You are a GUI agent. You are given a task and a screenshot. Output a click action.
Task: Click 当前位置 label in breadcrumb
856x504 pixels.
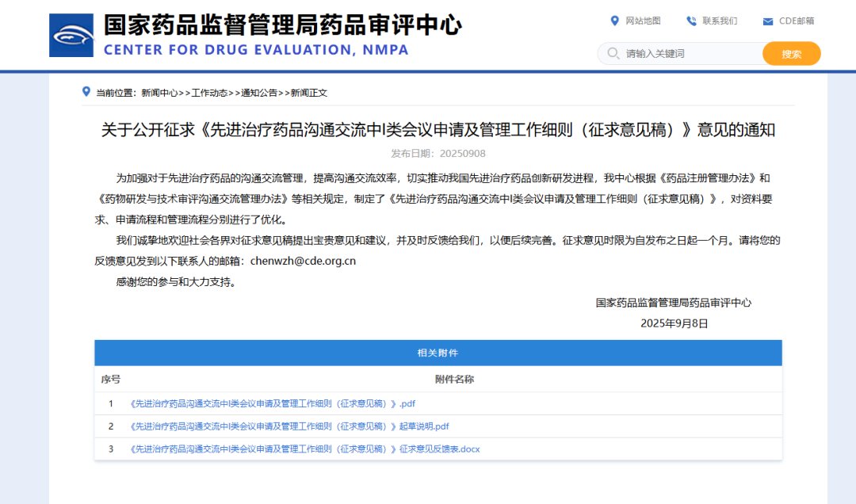tap(115, 93)
